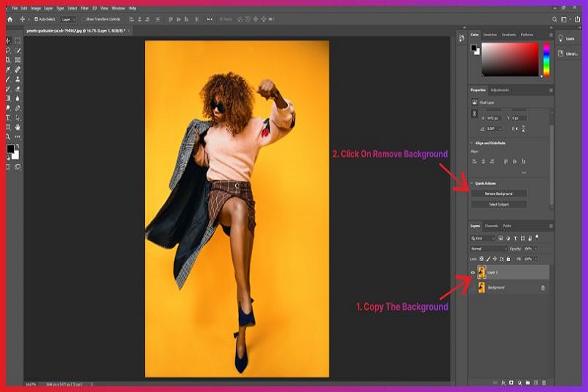Toggle Lock position in Layers panel
The image size is (588, 392).
tap(495, 259)
